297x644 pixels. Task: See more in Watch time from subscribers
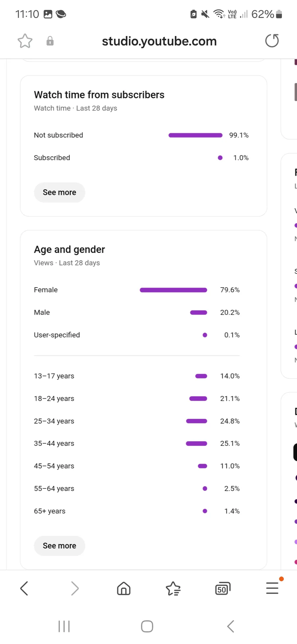tap(59, 192)
